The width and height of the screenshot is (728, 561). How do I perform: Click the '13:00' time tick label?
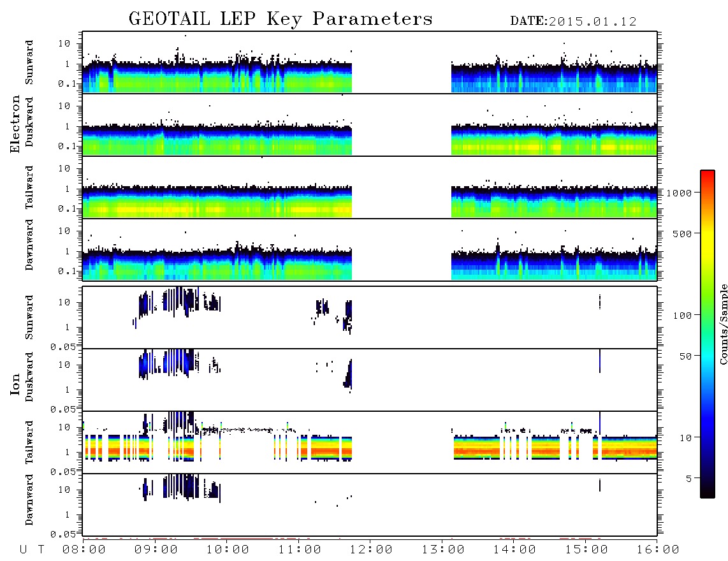443,550
